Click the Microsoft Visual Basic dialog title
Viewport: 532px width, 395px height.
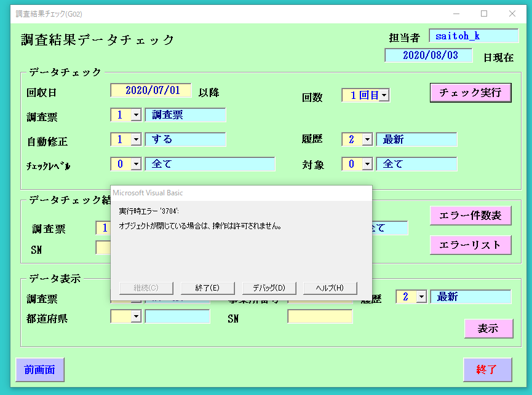(148, 193)
